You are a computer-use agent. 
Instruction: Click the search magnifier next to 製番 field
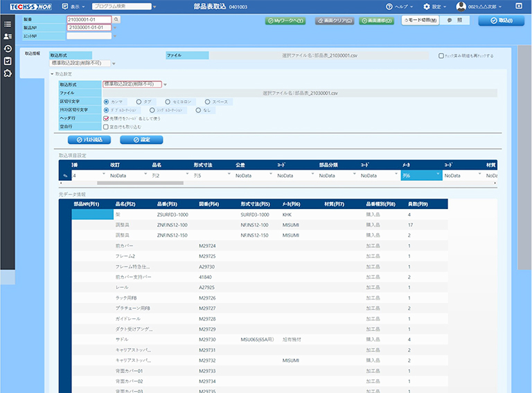(x=116, y=19)
